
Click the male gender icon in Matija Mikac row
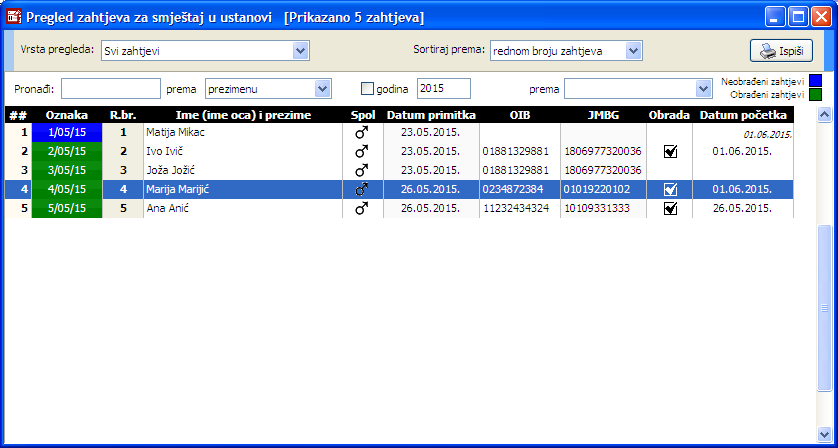pos(362,132)
